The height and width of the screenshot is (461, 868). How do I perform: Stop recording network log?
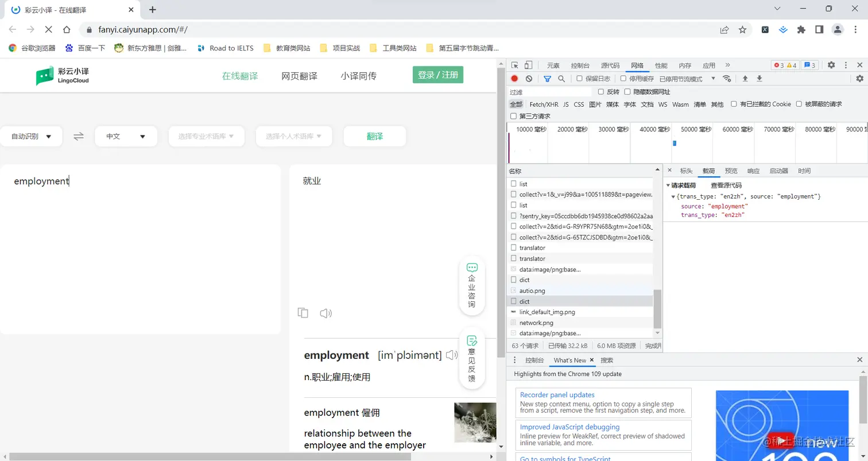516,79
